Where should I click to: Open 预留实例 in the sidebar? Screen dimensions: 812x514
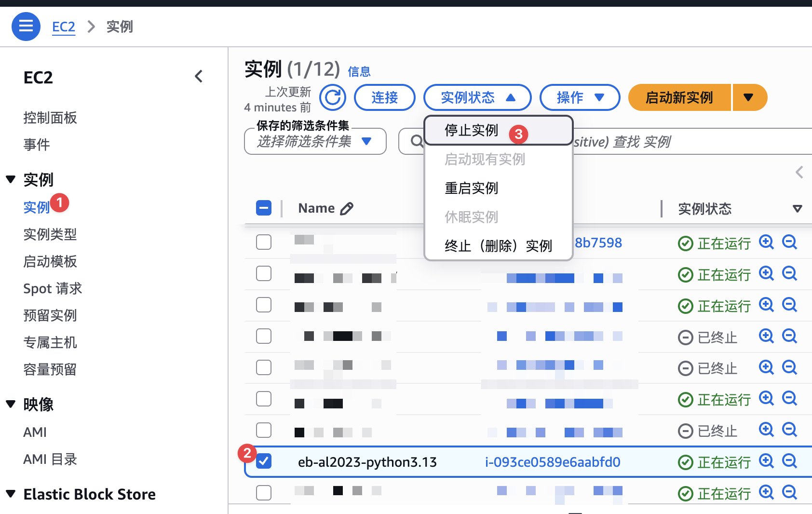[50, 315]
